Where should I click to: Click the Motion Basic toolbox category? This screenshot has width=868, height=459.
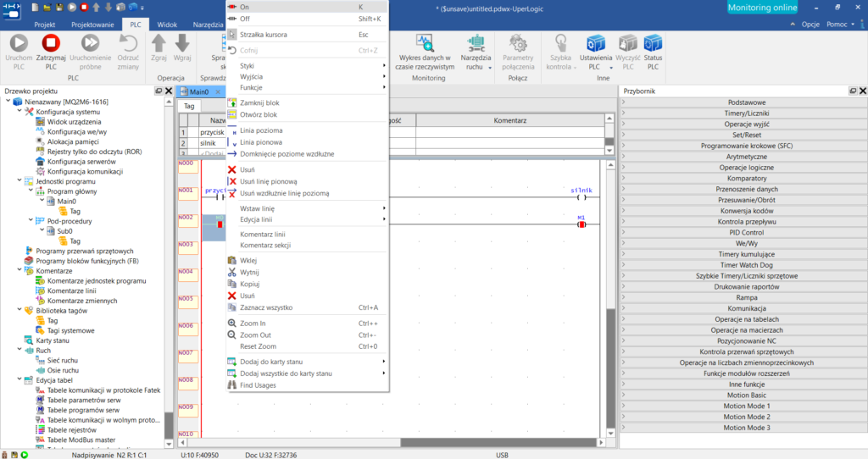click(x=743, y=395)
